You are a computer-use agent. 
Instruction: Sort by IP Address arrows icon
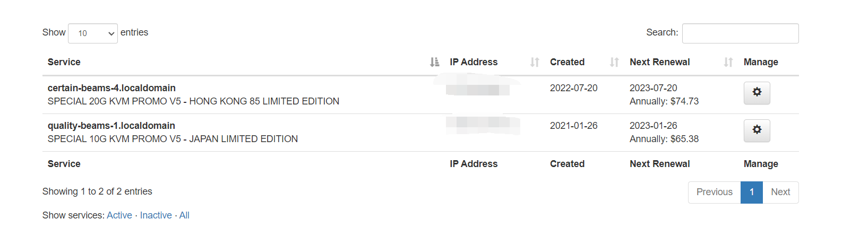point(535,62)
